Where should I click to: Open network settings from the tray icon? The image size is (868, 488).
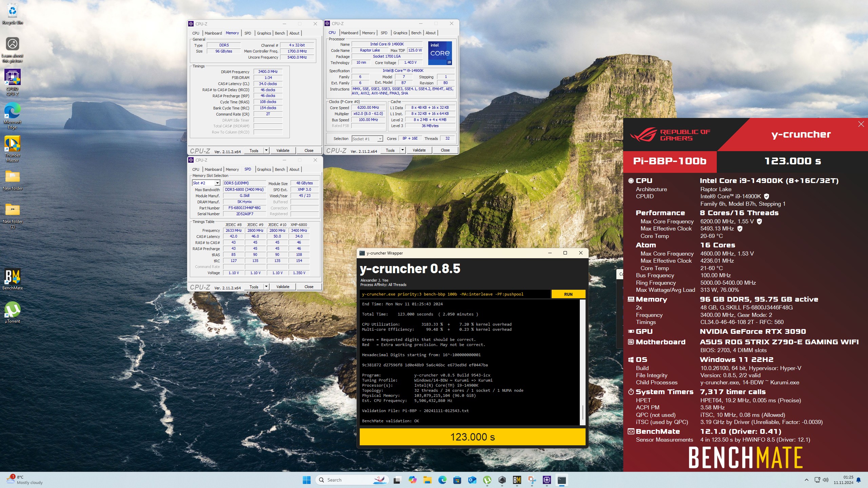[x=817, y=480]
